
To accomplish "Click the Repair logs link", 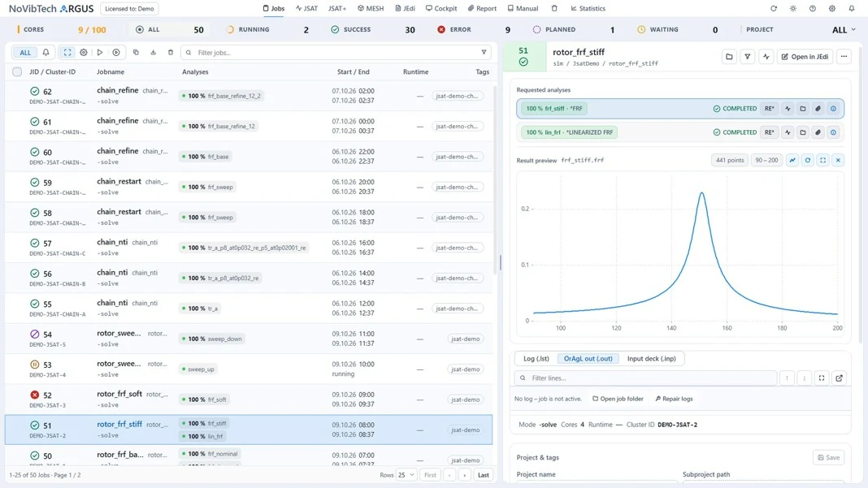I will click(x=674, y=399).
